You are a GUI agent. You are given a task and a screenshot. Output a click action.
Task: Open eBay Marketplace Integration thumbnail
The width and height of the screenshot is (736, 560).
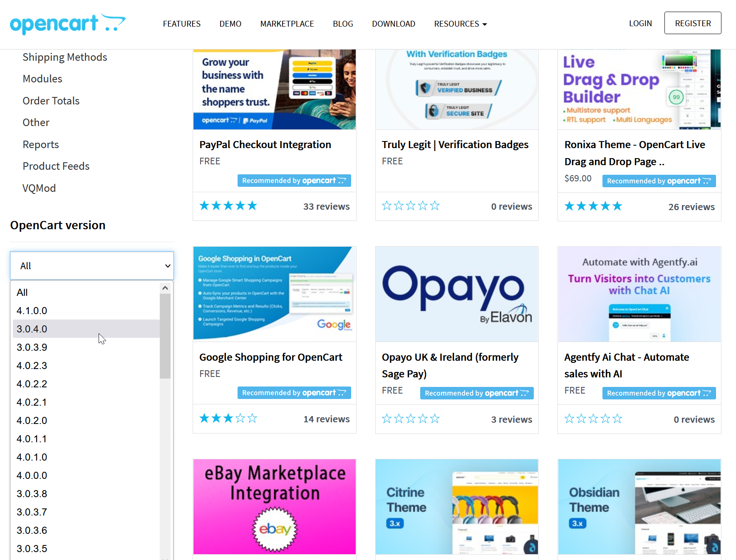275,507
